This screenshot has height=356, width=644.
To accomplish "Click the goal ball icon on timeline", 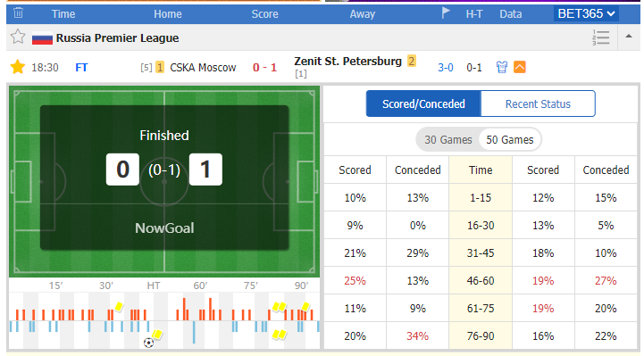I will 148,343.
